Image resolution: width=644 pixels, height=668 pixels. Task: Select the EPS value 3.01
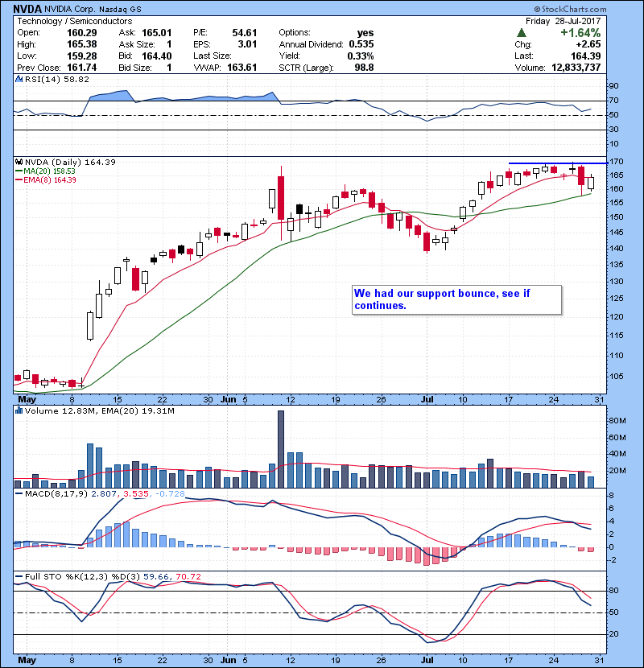click(x=247, y=44)
